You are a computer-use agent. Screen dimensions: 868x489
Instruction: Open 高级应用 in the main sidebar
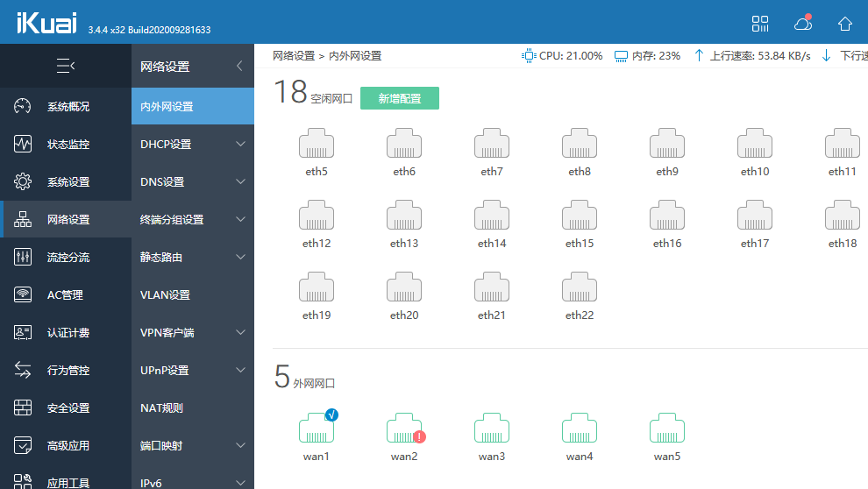click(x=66, y=445)
